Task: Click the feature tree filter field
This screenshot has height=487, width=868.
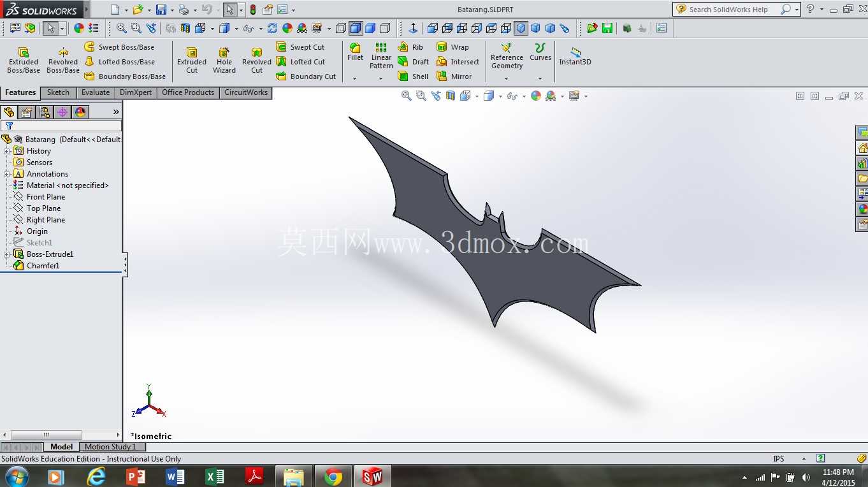Action: coord(61,126)
